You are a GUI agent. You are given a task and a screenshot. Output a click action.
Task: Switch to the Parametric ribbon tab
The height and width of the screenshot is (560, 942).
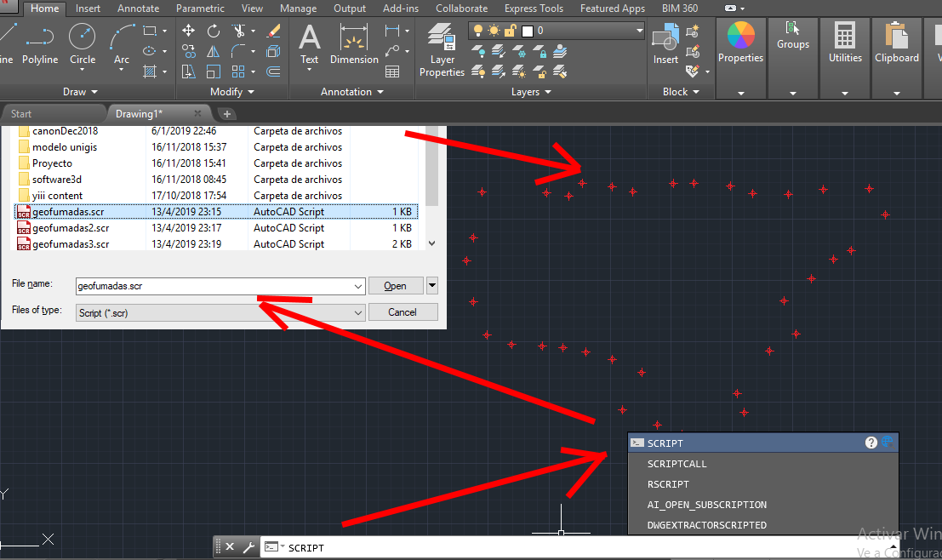(x=200, y=9)
